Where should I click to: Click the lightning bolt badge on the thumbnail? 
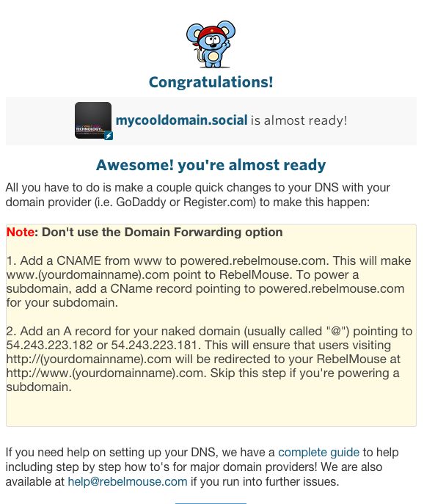click(x=109, y=136)
